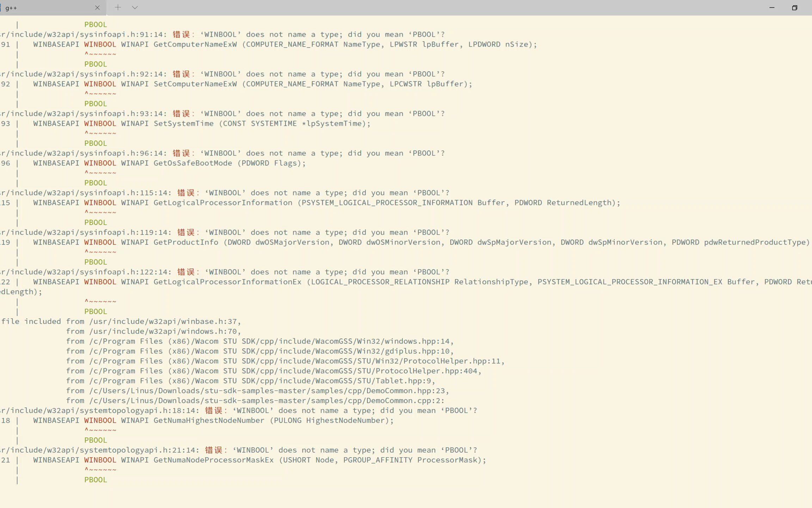Click the Tablet.hpp:9 include path

(262, 381)
